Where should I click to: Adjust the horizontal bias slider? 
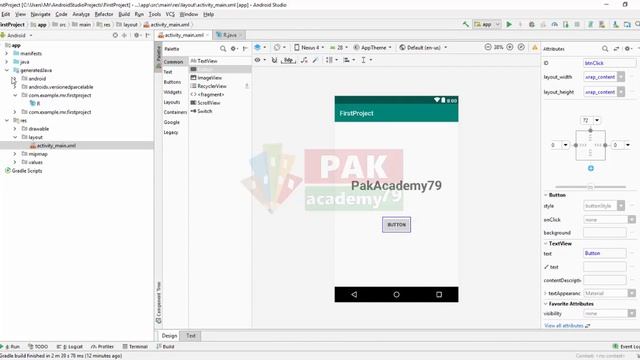[590, 187]
